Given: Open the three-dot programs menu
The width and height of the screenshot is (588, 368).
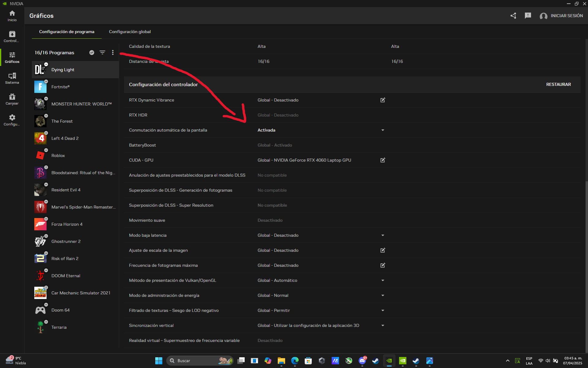Looking at the screenshot, I should (113, 52).
